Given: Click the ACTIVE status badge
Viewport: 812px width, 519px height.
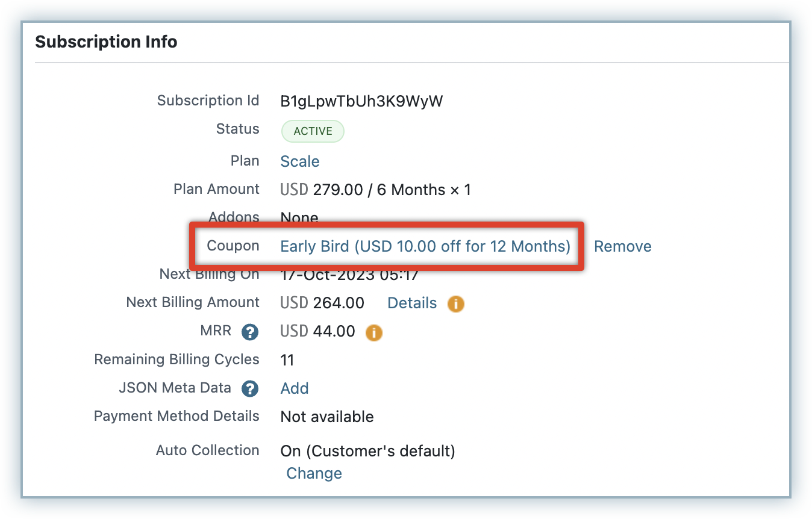Looking at the screenshot, I should pyautogui.click(x=313, y=131).
